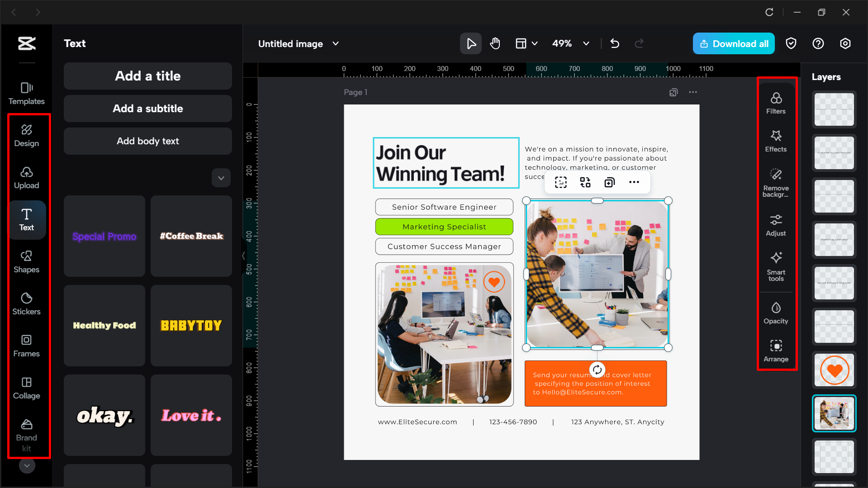
Task: Open the Untitled image name dropdown
Action: [336, 43]
